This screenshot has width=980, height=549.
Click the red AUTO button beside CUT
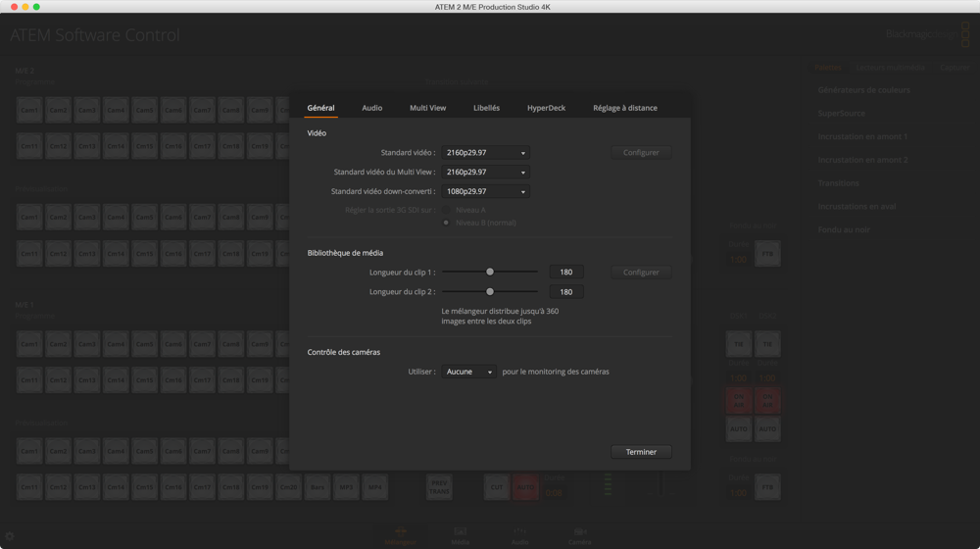(x=525, y=487)
